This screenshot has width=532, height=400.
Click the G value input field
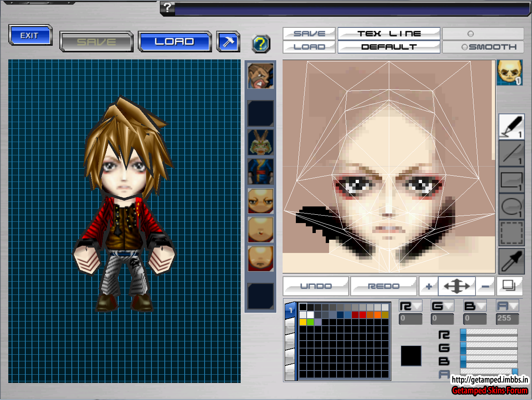[x=442, y=319]
